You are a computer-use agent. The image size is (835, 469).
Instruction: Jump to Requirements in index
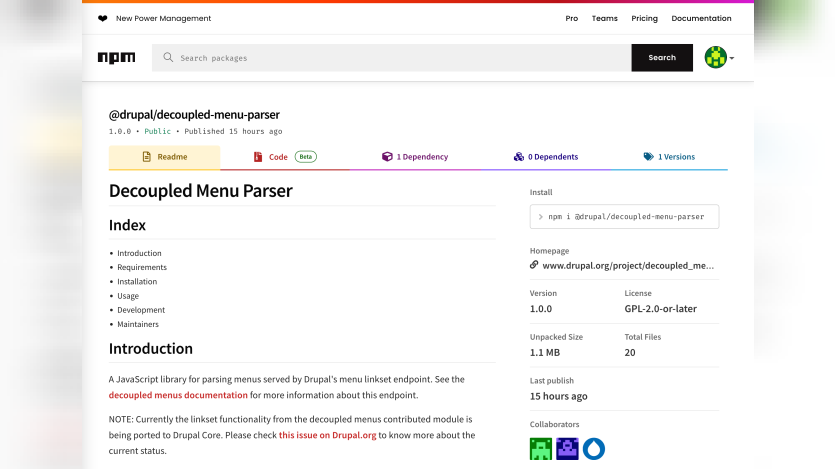click(x=142, y=267)
